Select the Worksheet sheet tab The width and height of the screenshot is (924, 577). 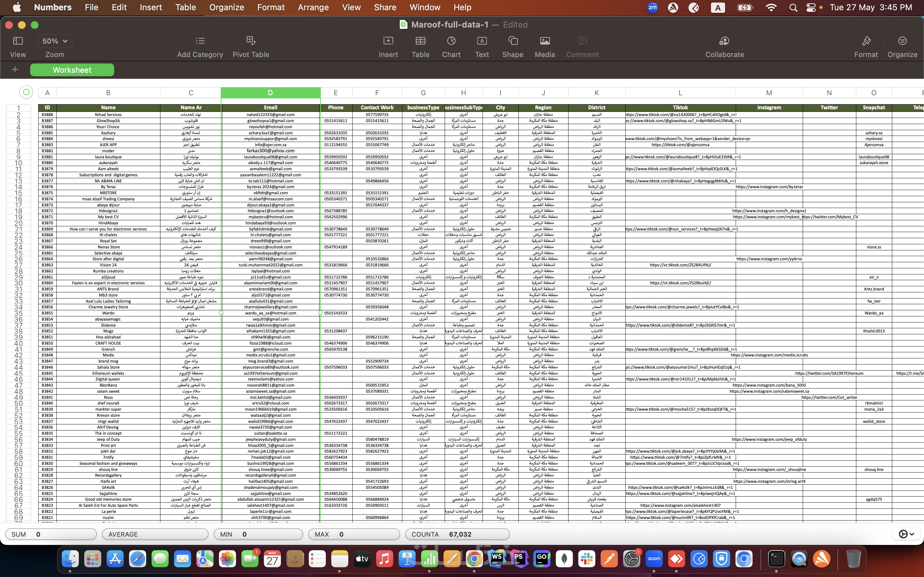(x=72, y=70)
